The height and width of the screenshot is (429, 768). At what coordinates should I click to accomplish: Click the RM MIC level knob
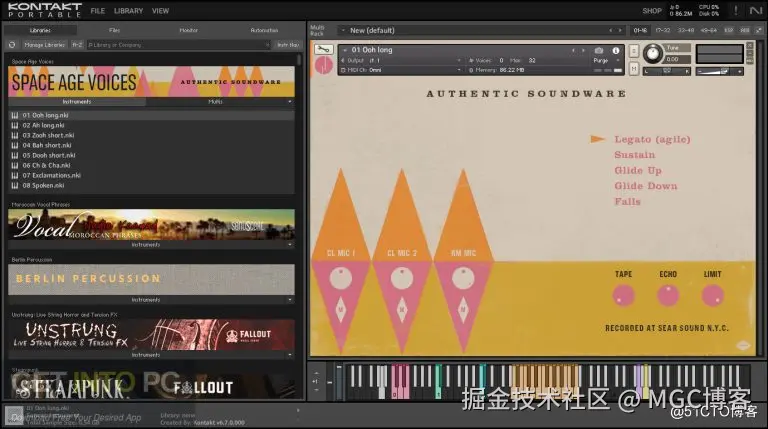[x=463, y=278]
